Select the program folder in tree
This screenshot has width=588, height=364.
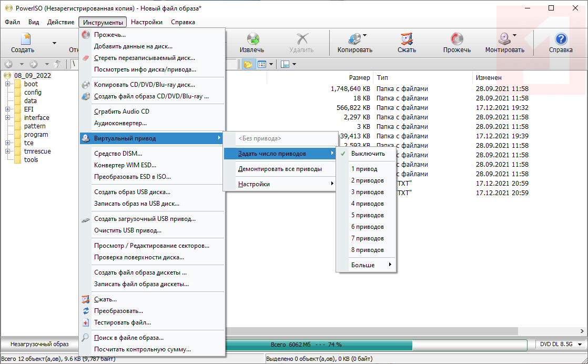coord(36,135)
